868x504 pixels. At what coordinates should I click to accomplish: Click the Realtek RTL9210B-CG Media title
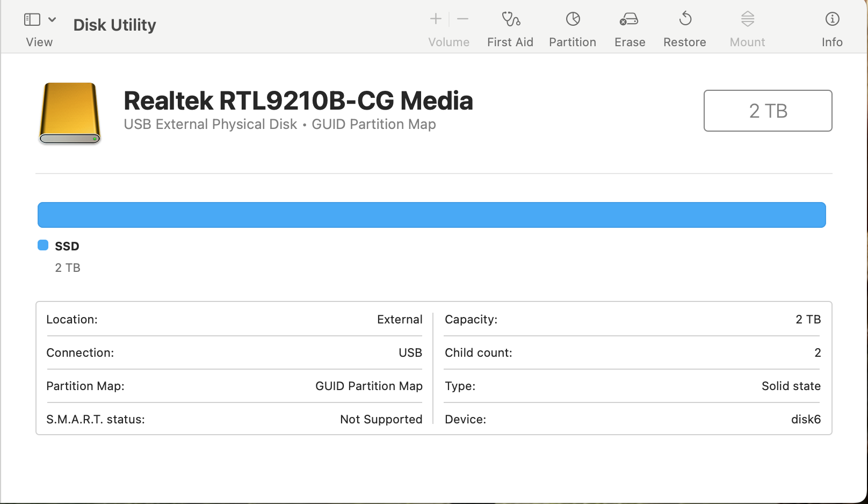(x=298, y=100)
